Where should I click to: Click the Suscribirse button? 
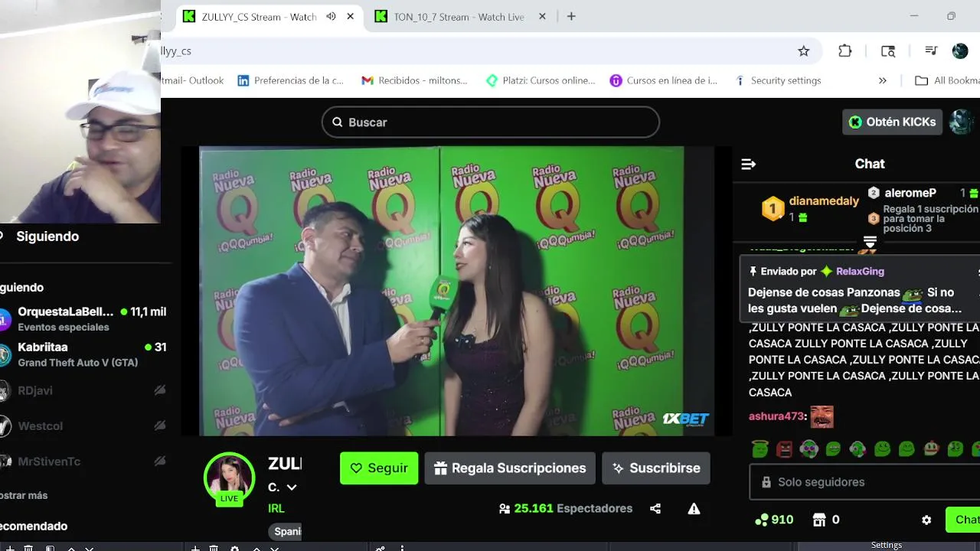pyautogui.click(x=656, y=468)
